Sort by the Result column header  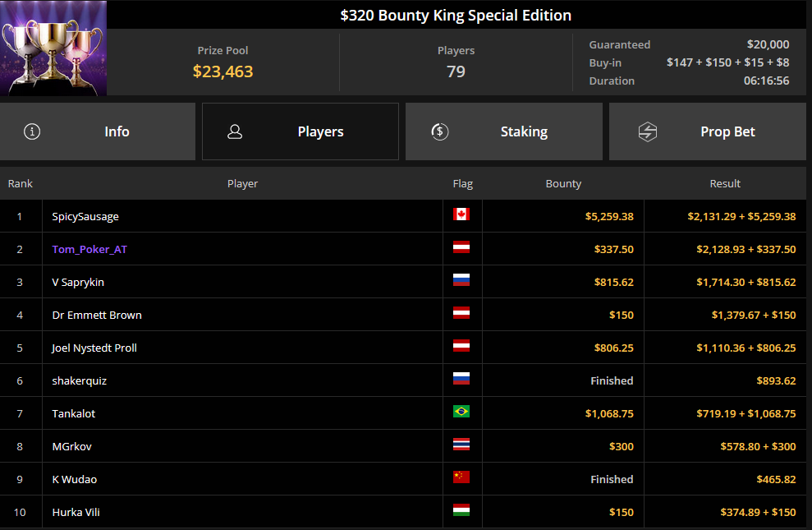click(x=725, y=183)
